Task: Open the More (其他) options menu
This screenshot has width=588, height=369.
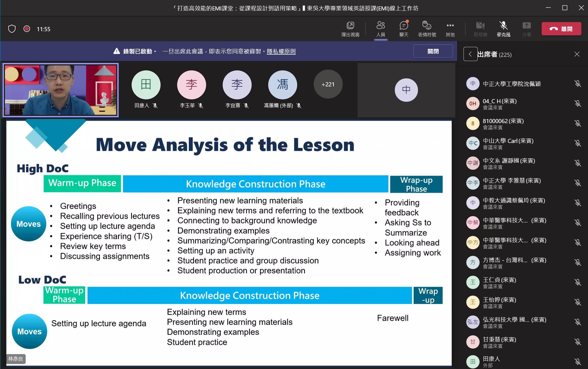Action: click(x=450, y=29)
